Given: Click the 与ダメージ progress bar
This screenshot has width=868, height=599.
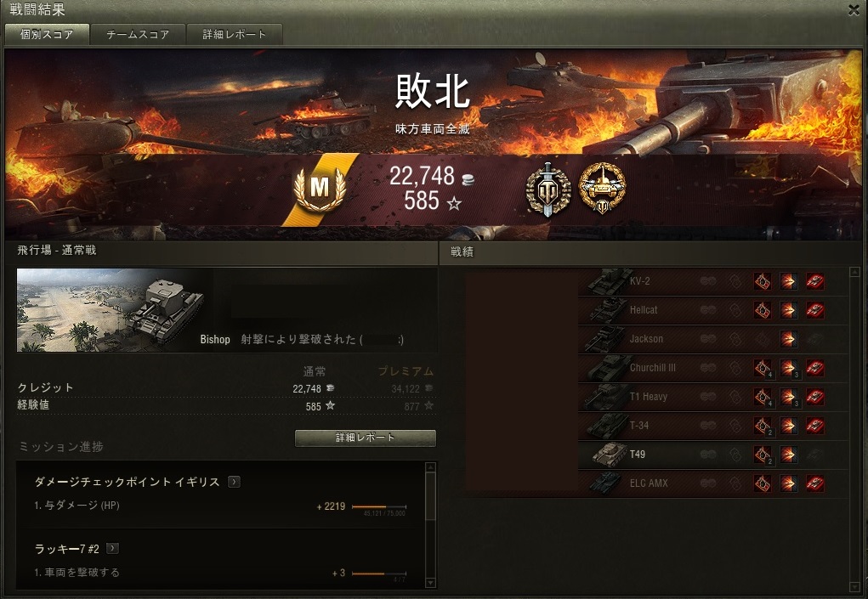Looking at the screenshot, I should pos(379,506).
